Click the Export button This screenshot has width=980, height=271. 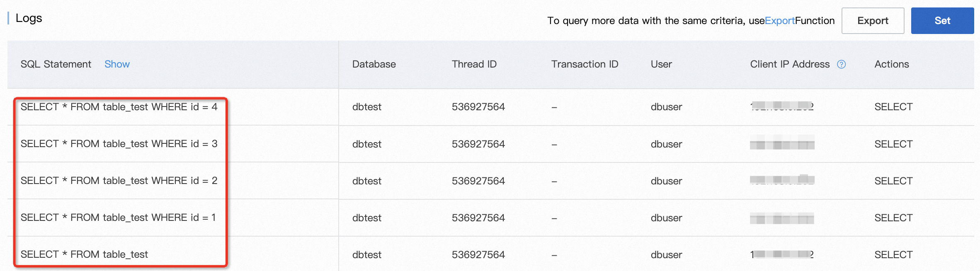point(873,21)
